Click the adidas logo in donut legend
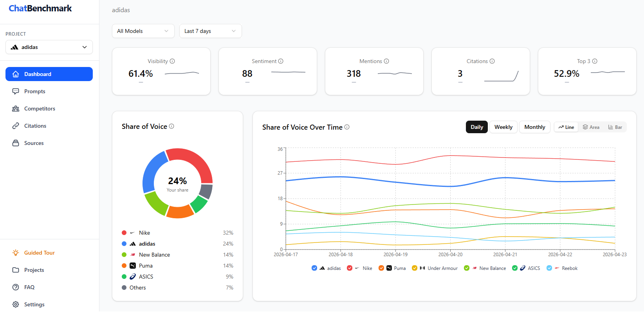The width and height of the screenshot is (644, 313). 133,244
